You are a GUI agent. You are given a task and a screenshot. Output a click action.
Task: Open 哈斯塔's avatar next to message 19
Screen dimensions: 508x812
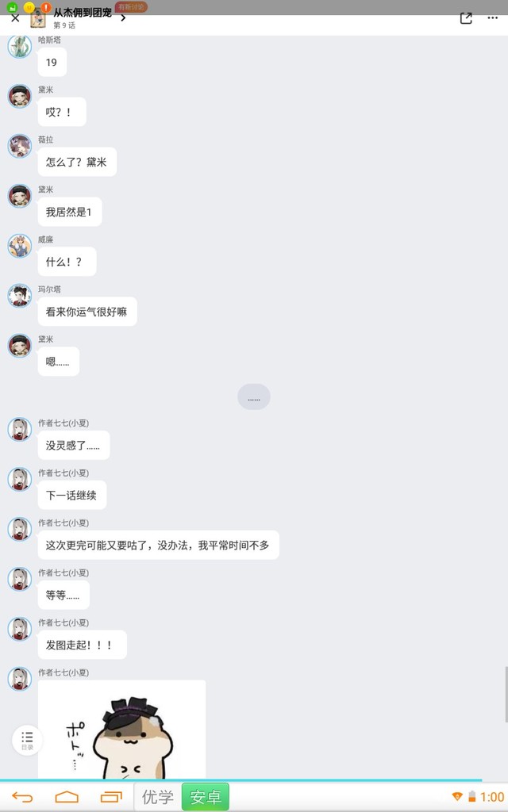point(20,47)
